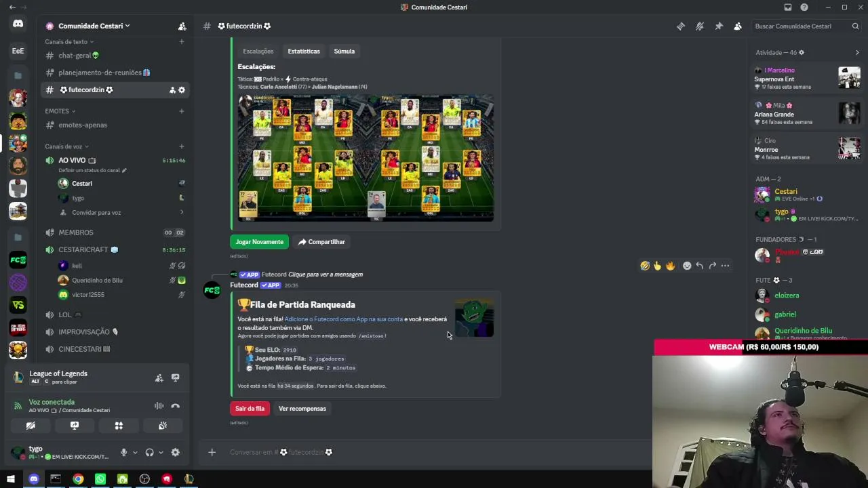
Task: Open the planejamento-de-reuniões channel
Action: pyautogui.click(x=115, y=73)
